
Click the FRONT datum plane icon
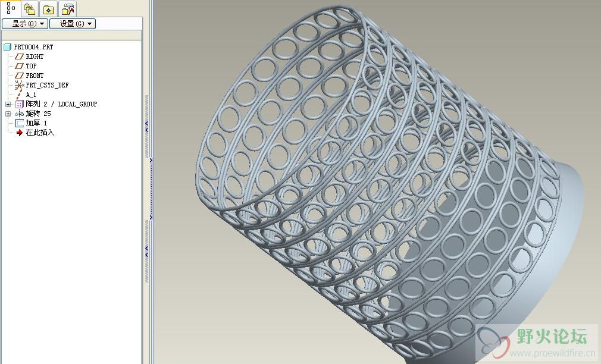pyautogui.click(x=19, y=76)
